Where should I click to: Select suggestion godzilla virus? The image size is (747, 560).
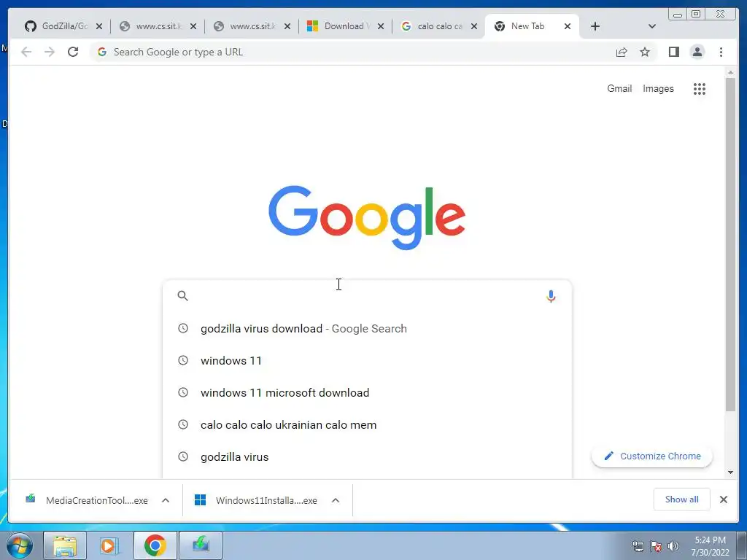pos(367,456)
